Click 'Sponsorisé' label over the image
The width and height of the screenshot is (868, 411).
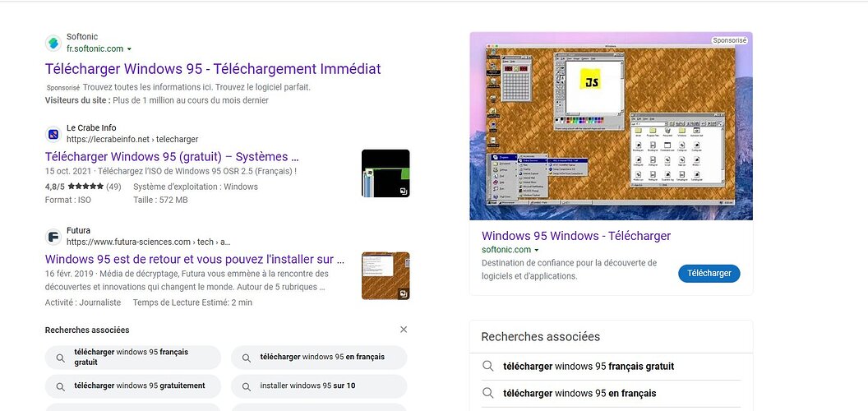click(x=730, y=40)
